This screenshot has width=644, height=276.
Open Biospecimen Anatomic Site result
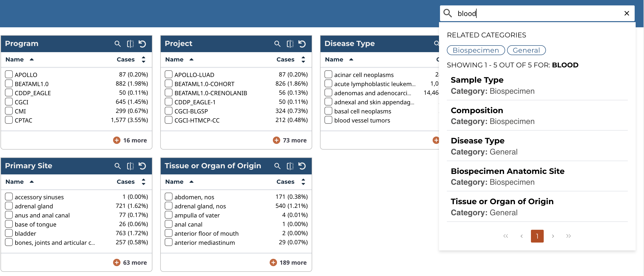click(x=507, y=171)
